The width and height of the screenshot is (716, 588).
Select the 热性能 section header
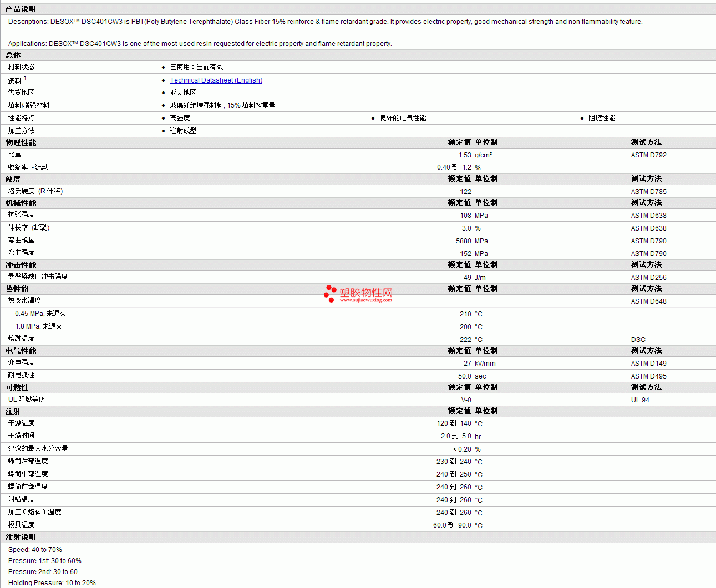17,289
